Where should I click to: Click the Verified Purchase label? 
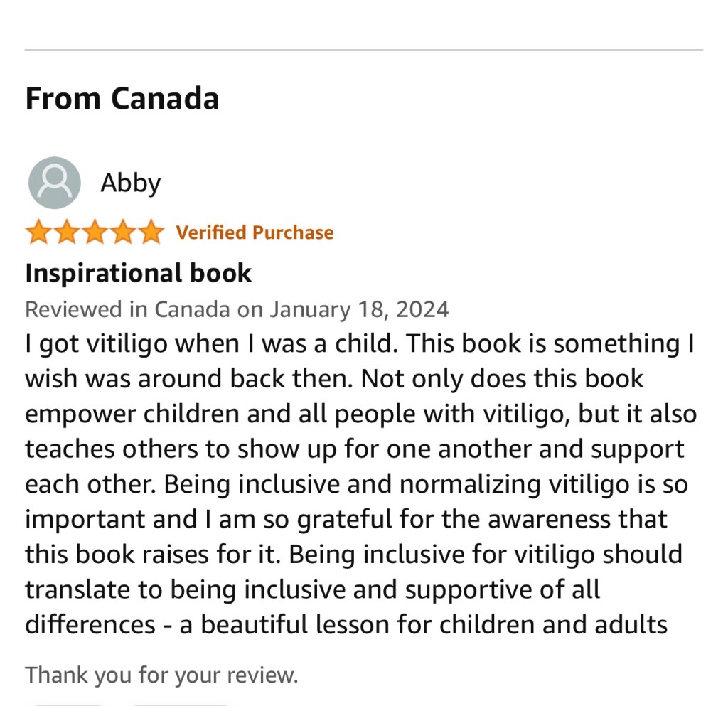(255, 232)
